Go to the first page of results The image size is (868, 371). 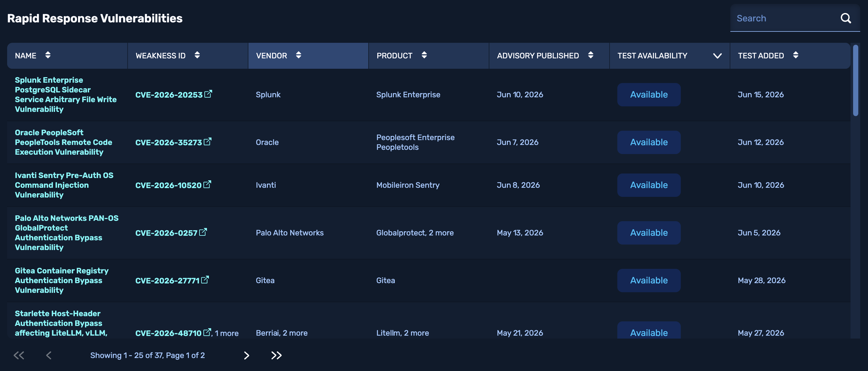coord(19,355)
